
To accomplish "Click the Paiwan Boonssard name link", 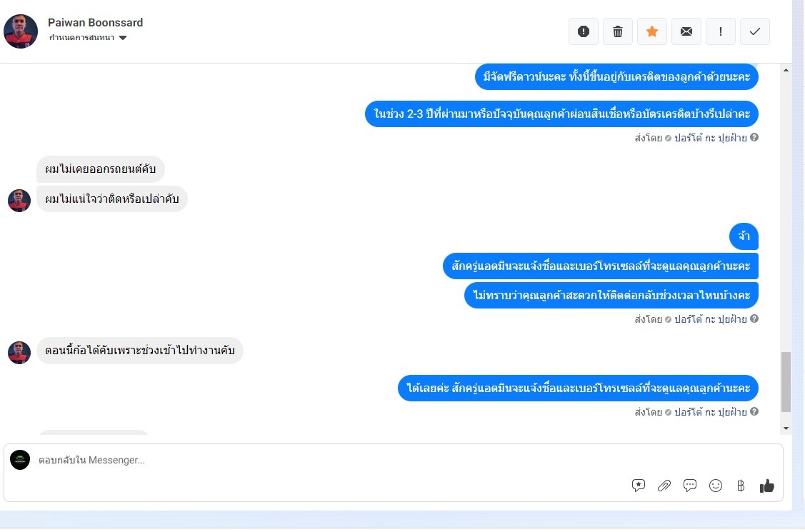I will point(96,23).
